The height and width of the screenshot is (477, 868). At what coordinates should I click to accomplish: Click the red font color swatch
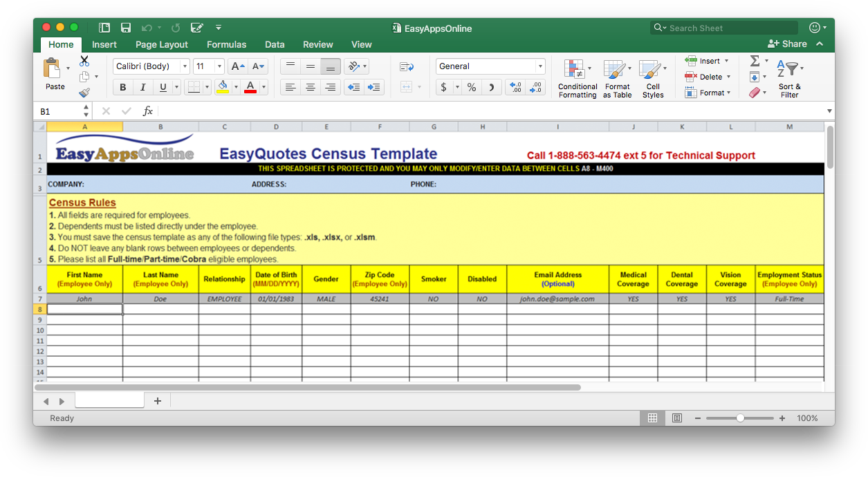click(250, 87)
